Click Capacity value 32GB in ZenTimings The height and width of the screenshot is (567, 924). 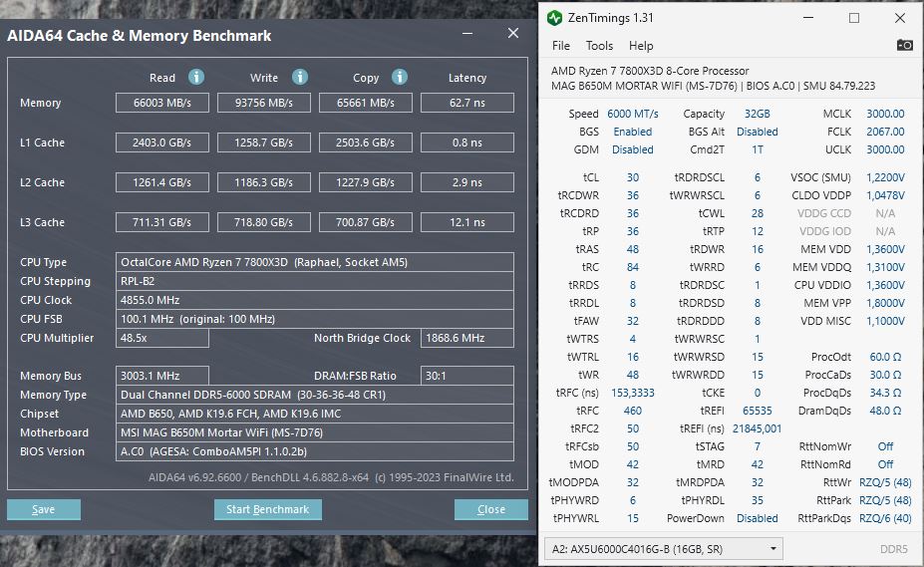pos(758,114)
